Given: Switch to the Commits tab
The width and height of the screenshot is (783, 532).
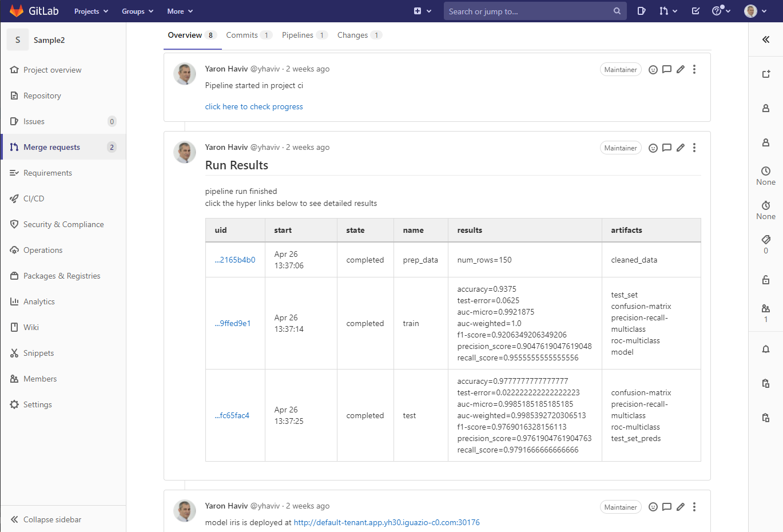Looking at the screenshot, I should coord(249,35).
